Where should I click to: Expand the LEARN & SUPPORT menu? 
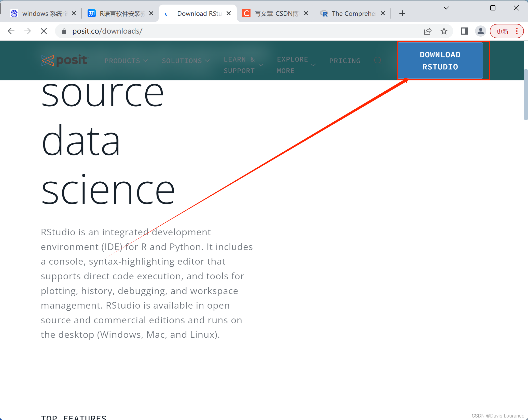[243, 65]
